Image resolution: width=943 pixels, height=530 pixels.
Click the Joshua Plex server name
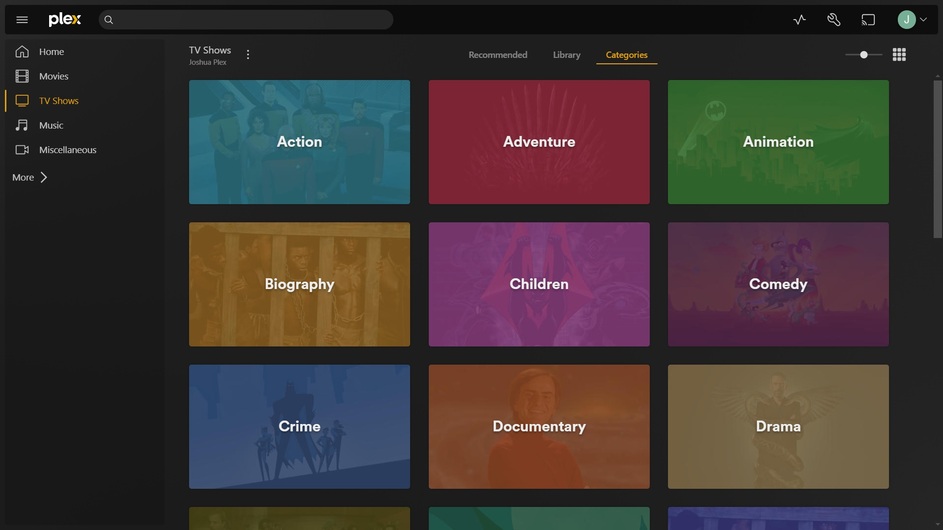tap(207, 62)
